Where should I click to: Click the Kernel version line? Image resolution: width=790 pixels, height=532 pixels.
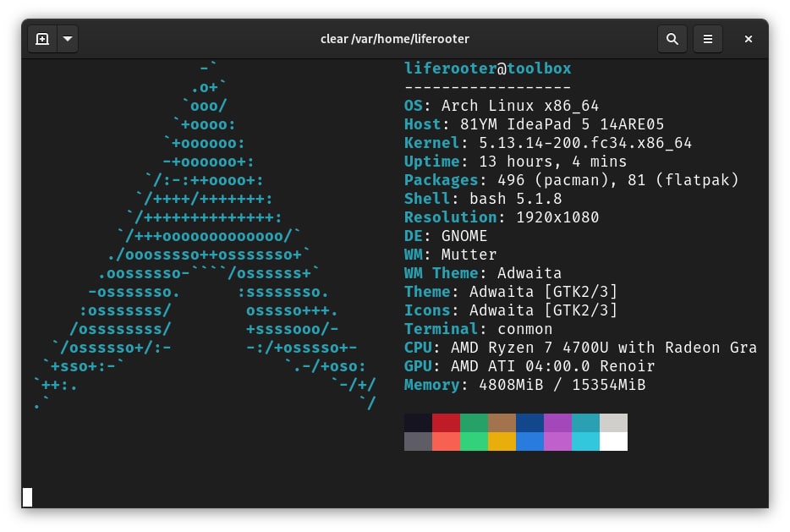[x=547, y=143]
